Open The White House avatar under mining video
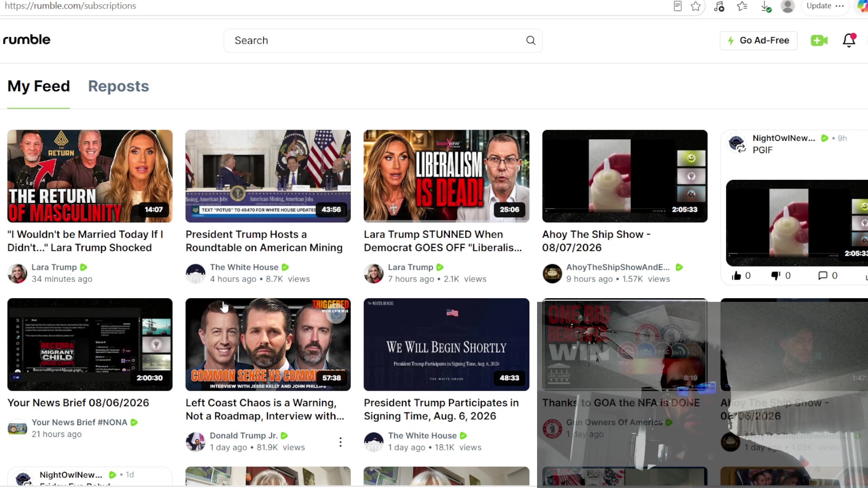This screenshot has height=488, width=868. point(195,273)
